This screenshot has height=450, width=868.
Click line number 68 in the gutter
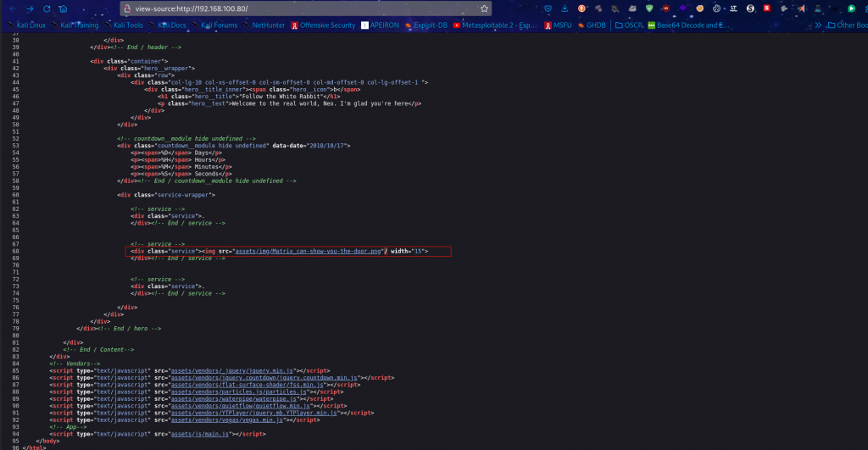click(15, 252)
